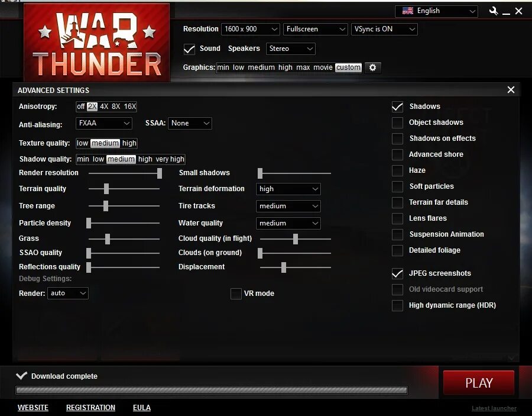Open the Tire tracks dropdown
The width and height of the screenshot is (532, 416).
(x=288, y=206)
